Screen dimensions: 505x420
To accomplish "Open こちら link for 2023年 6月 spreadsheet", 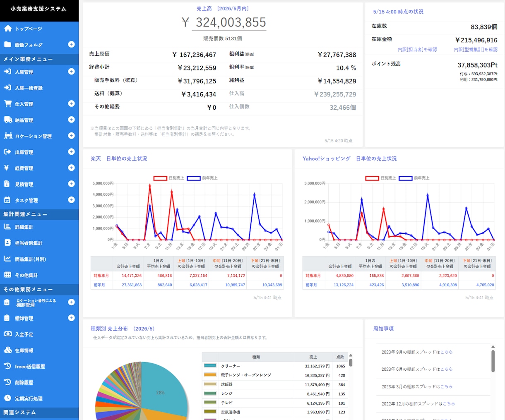I will (x=446, y=369).
